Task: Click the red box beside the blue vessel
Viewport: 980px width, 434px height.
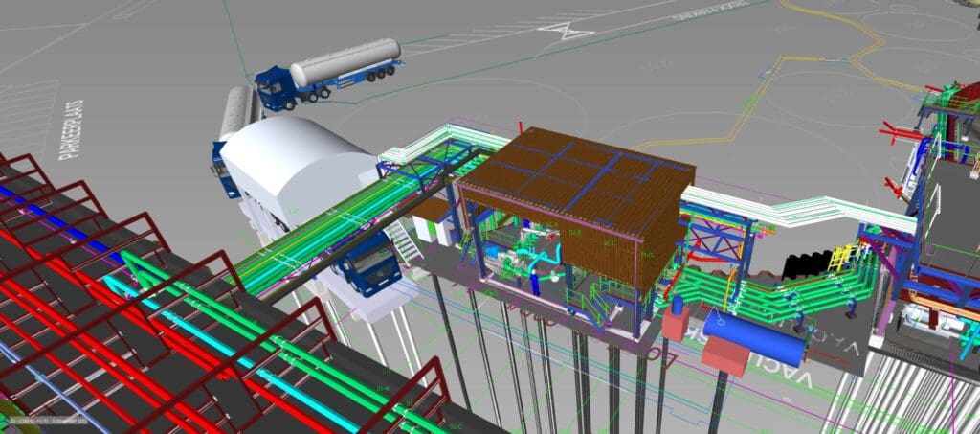Action: pyautogui.click(x=724, y=355)
